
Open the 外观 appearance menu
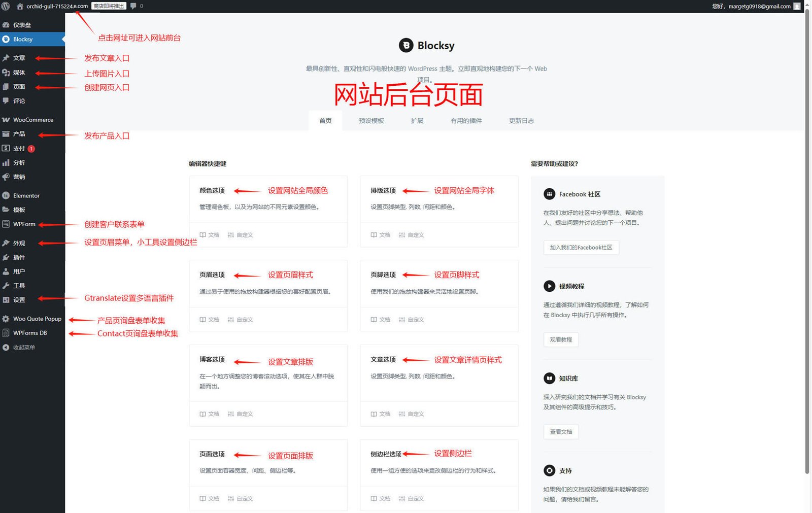coord(19,243)
